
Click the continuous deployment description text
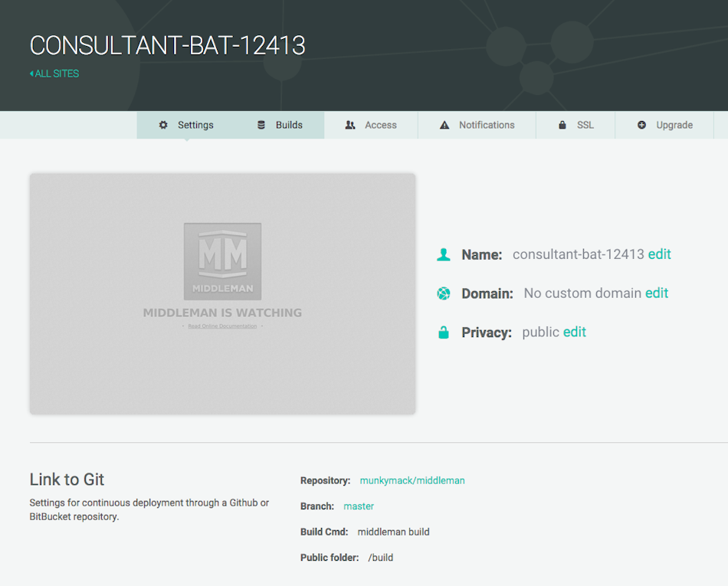149,510
